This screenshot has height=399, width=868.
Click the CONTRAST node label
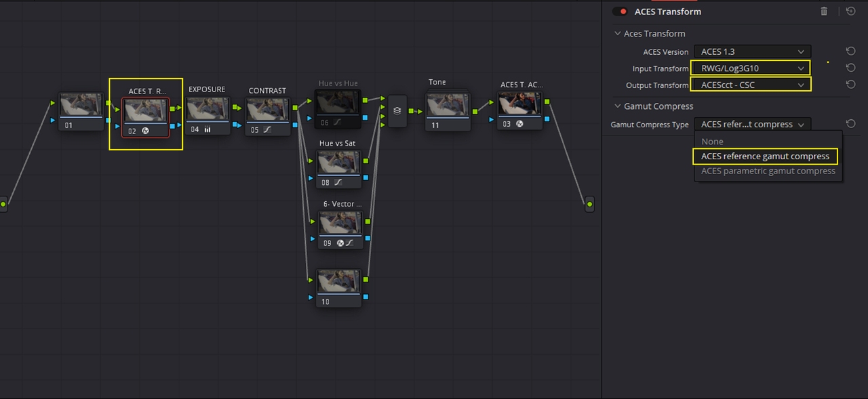[x=267, y=90]
